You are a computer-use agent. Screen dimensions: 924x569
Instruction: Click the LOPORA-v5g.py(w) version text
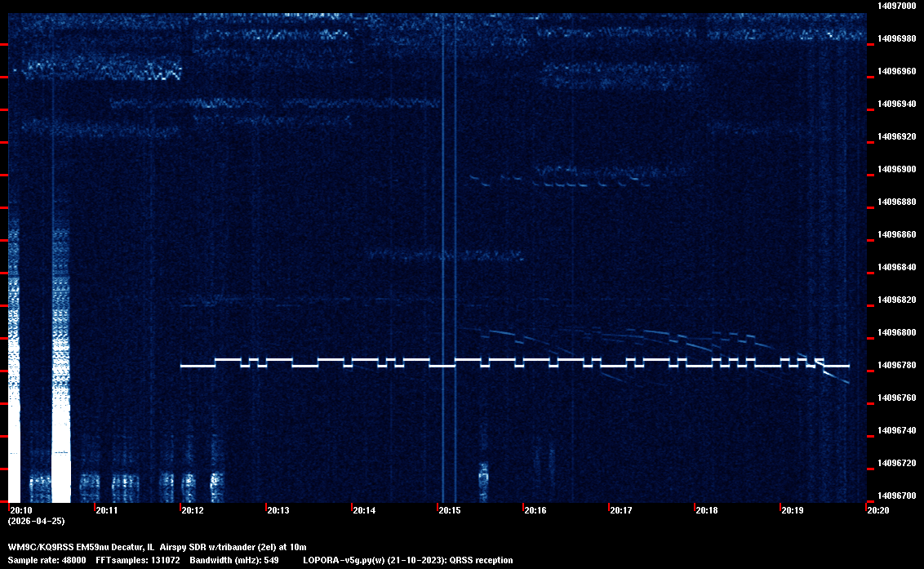344,560
